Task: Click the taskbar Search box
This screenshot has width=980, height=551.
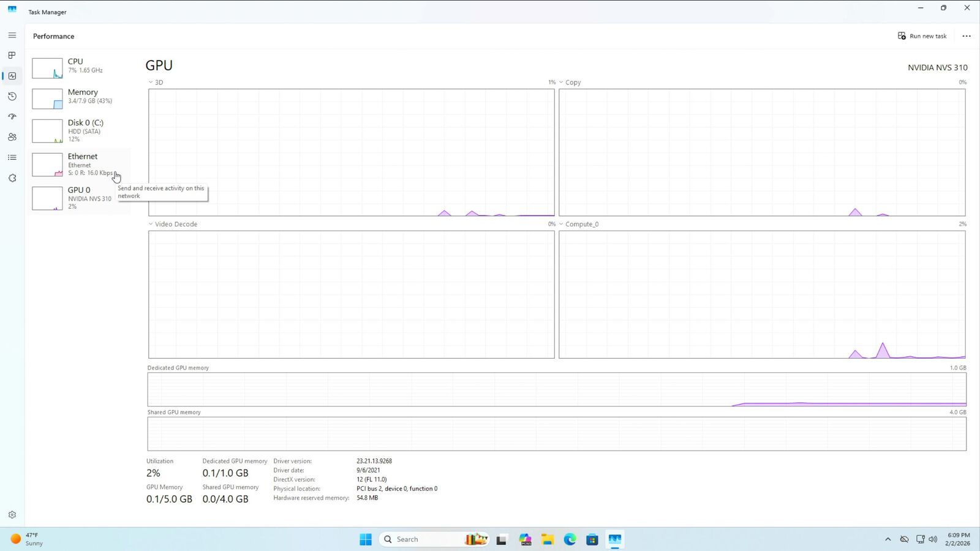Action: (x=423, y=539)
